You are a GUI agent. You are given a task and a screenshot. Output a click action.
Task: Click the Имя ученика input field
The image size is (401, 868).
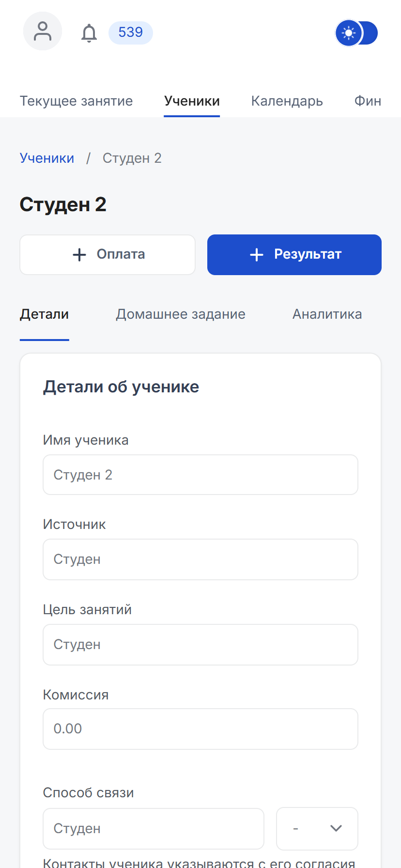pos(200,475)
